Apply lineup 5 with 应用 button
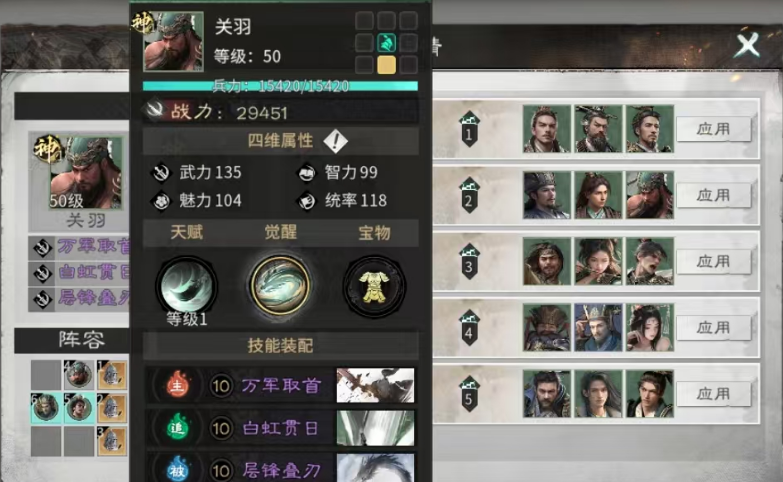783x482 pixels. [714, 394]
